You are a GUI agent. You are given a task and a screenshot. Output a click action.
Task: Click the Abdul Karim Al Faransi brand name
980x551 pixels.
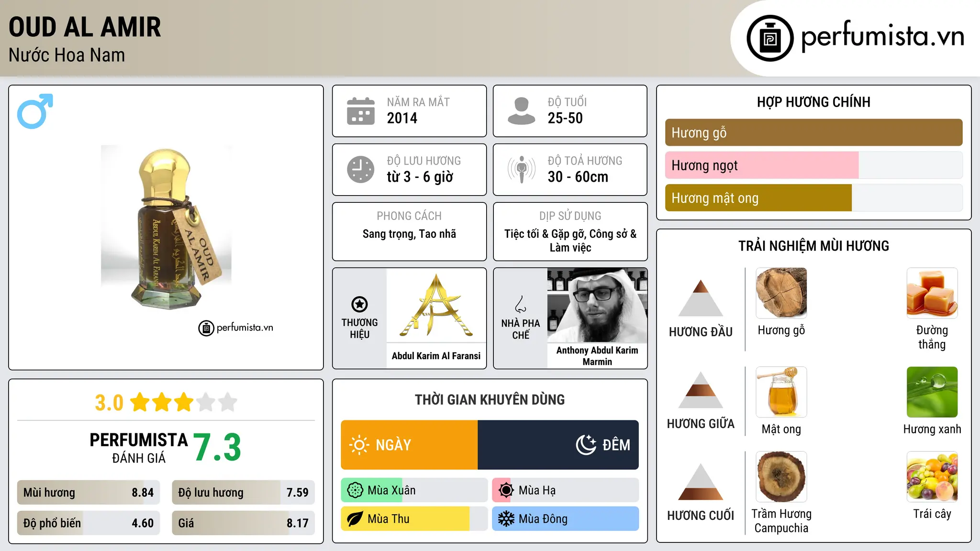436,356
